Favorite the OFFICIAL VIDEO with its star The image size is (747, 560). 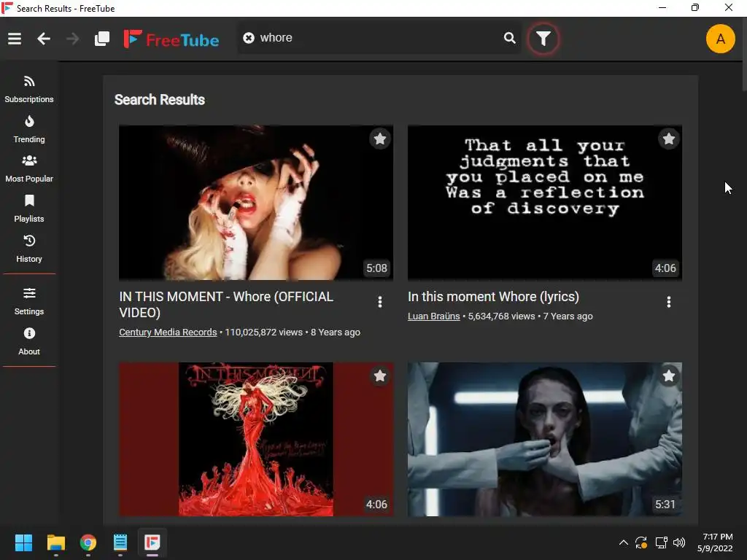(x=379, y=139)
